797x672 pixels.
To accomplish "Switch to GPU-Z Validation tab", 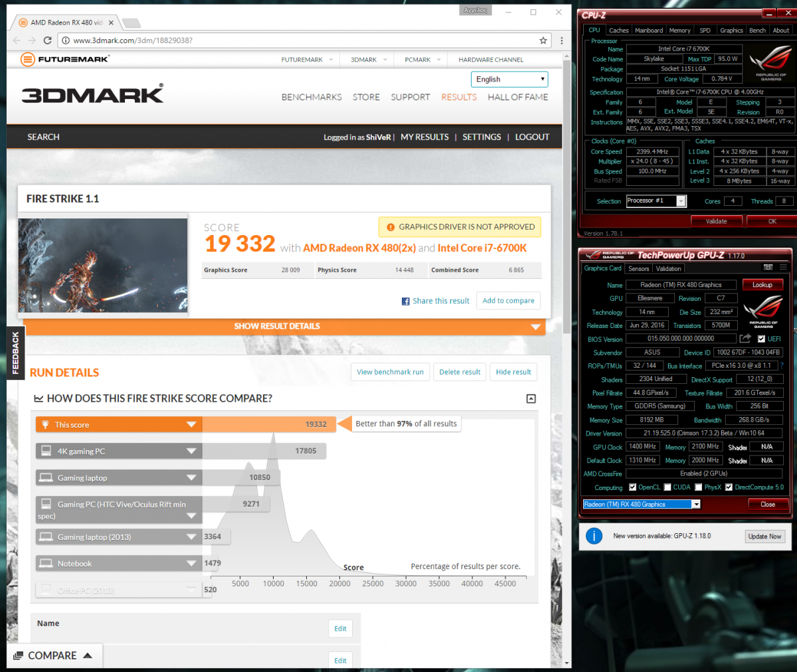I will click(668, 269).
